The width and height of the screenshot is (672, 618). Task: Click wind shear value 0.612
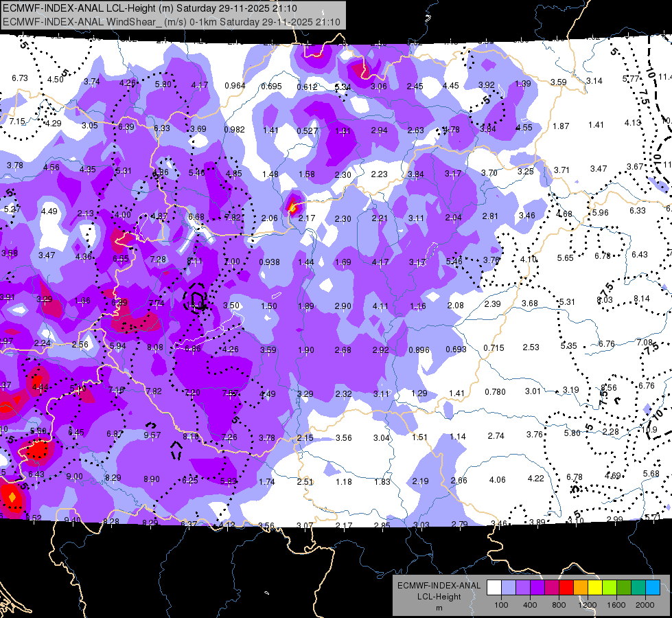tap(308, 87)
